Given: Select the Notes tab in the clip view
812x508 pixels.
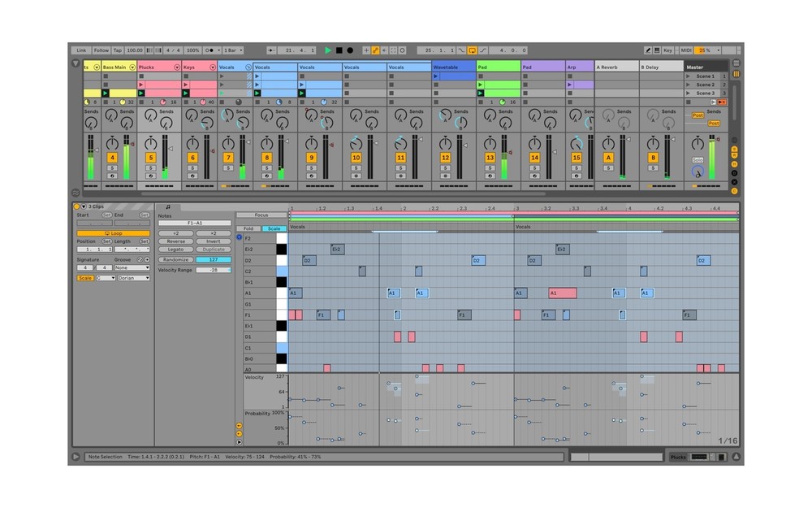Looking at the screenshot, I should pyautogui.click(x=167, y=206).
